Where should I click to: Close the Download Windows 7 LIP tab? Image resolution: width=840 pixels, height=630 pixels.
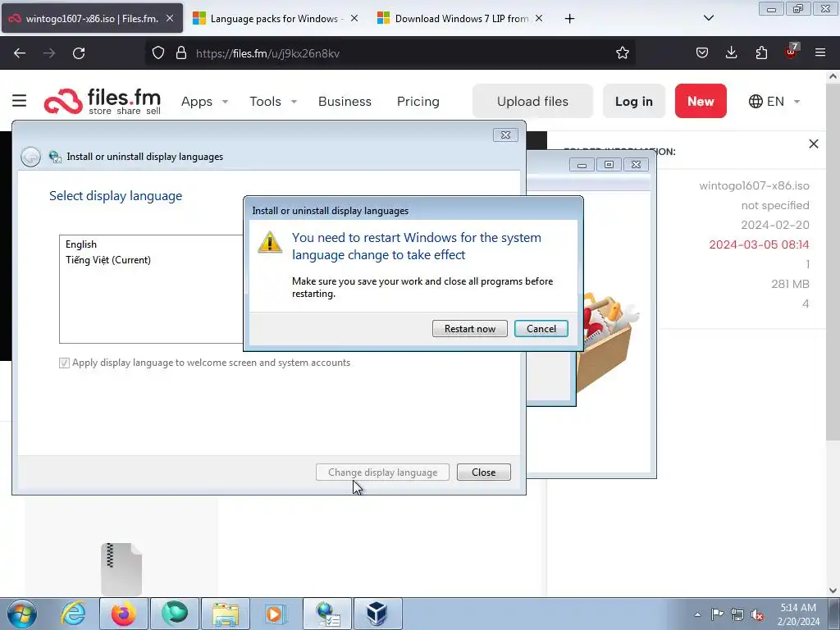539,18
